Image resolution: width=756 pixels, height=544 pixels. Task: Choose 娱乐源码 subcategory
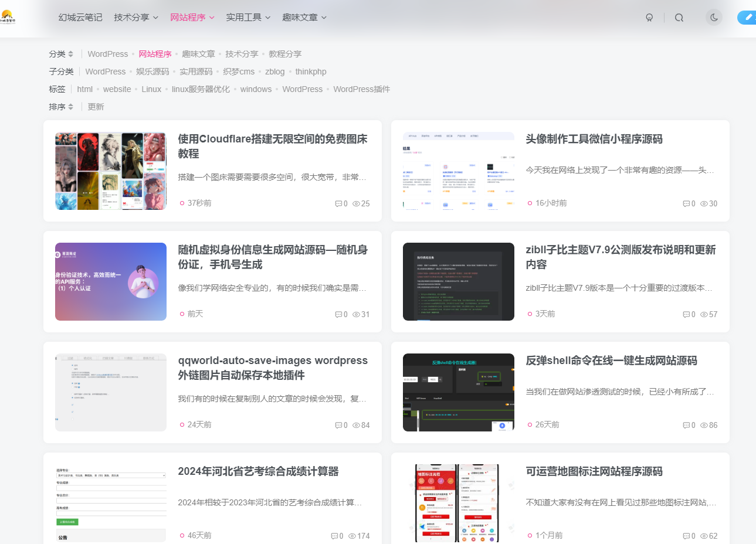[x=152, y=72]
